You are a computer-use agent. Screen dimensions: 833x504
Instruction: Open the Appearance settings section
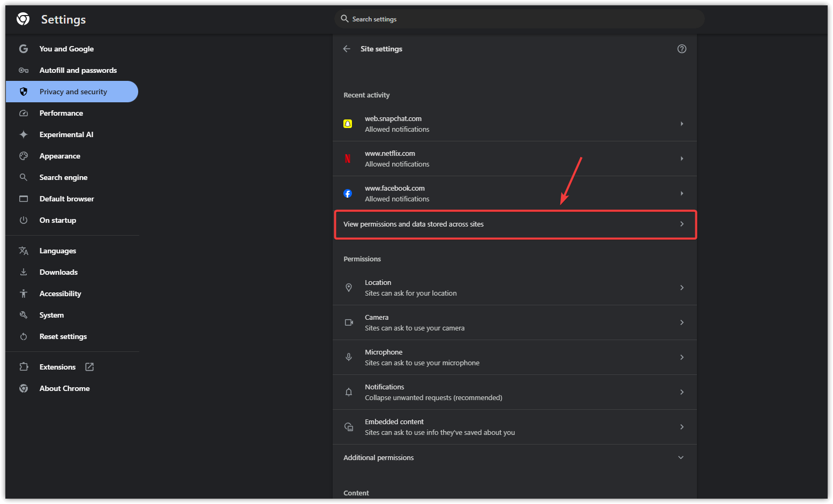click(x=59, y=156)
